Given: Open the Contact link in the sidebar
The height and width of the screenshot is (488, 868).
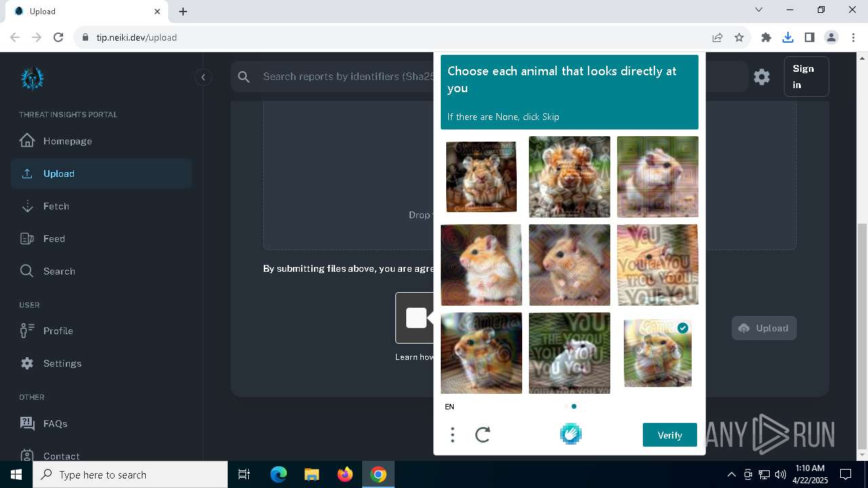Looking at the screenshot, I should pyautogui.click(x=102, y=456).
